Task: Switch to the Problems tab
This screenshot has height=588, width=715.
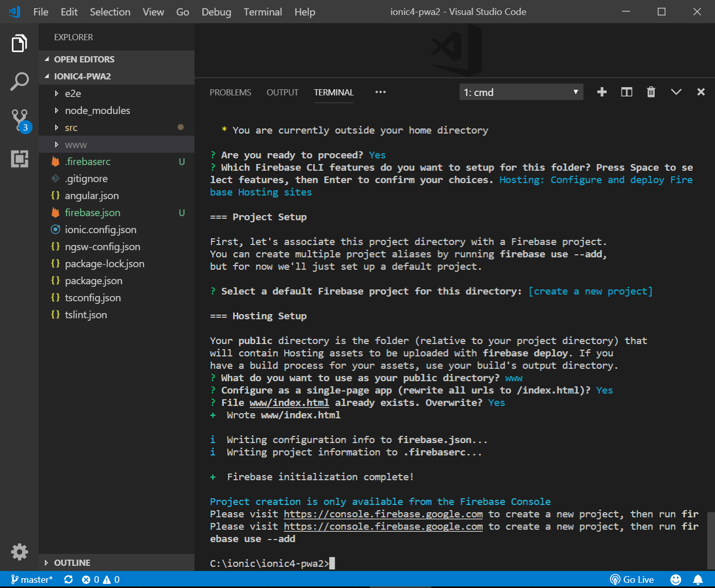Action: pos(231,92)
